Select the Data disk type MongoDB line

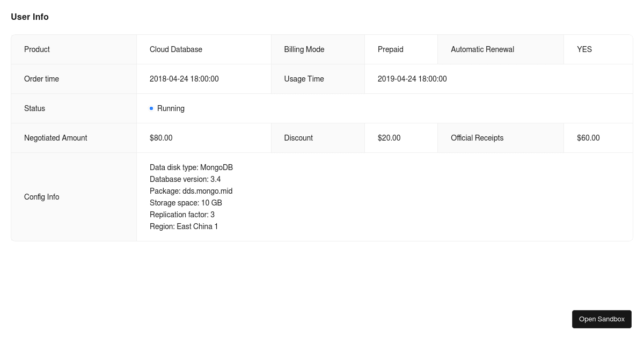(191, 167)
